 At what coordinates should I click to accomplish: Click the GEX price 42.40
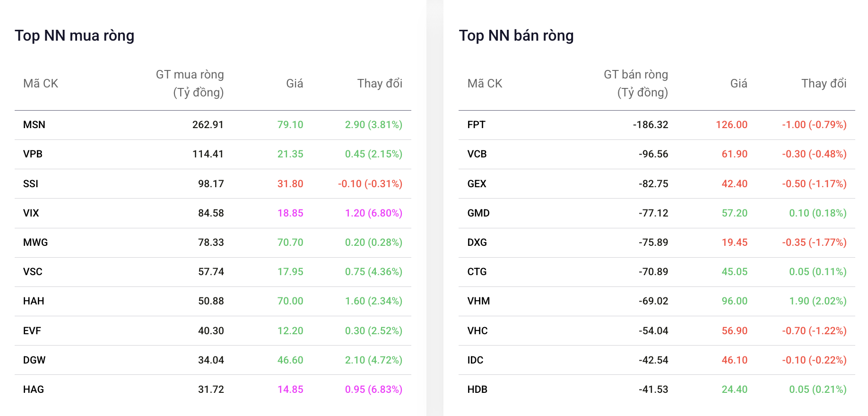pos(735,184)
